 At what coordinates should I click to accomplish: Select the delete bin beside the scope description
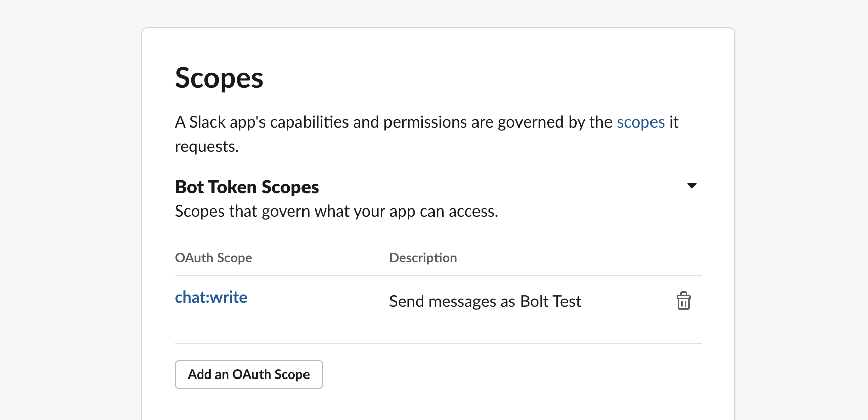tap(684, 301)
